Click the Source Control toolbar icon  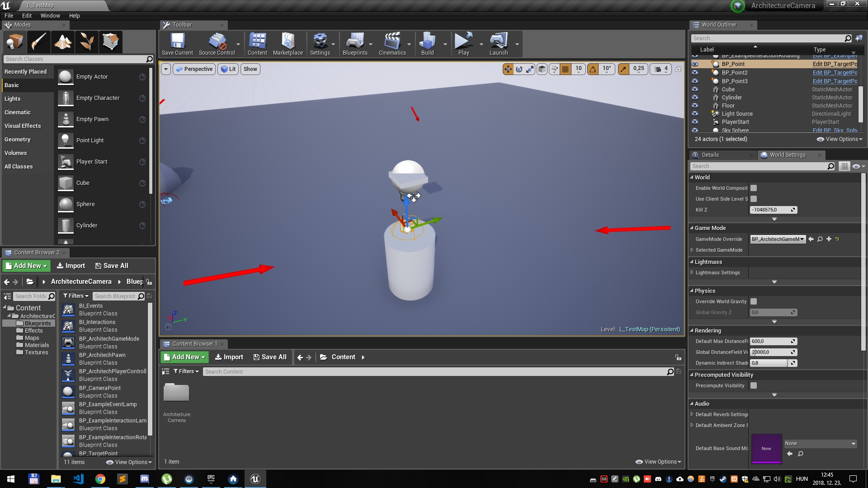point(217,43)
